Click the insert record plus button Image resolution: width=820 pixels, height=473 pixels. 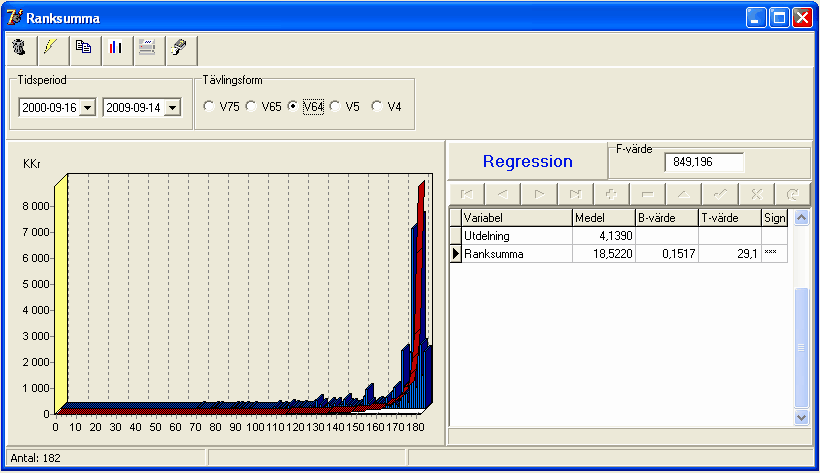tap(611, 194)
